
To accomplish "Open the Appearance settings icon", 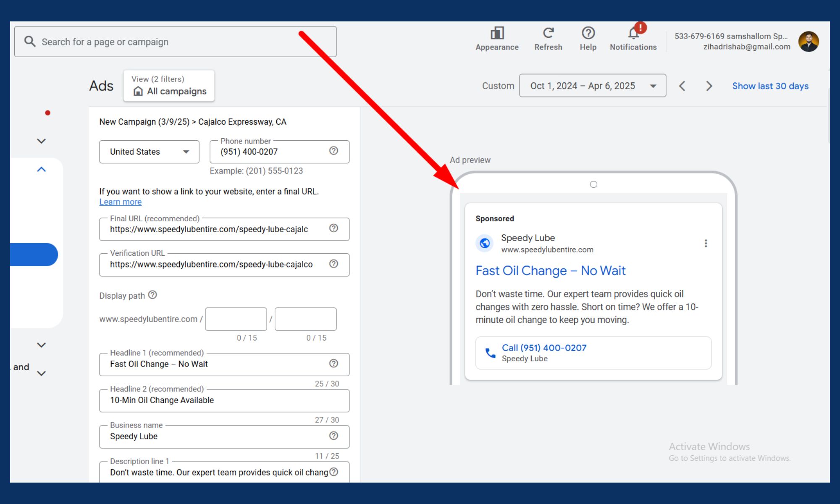I will 497,33.
